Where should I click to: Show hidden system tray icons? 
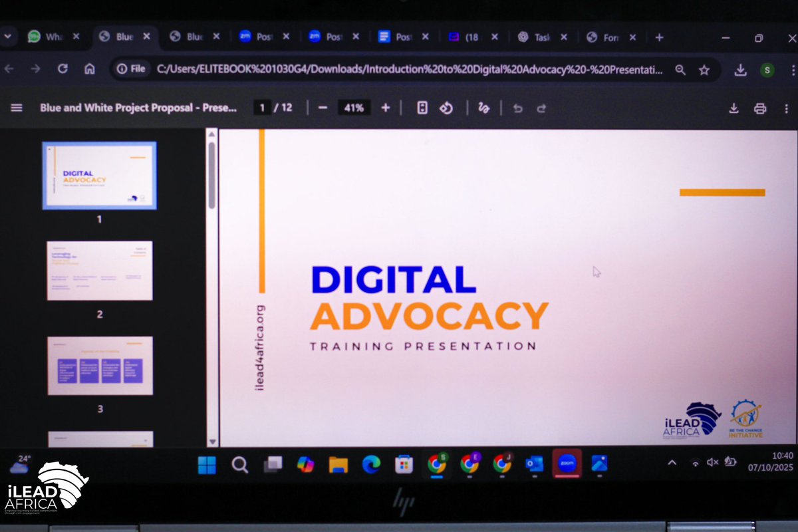pos(672,462)
